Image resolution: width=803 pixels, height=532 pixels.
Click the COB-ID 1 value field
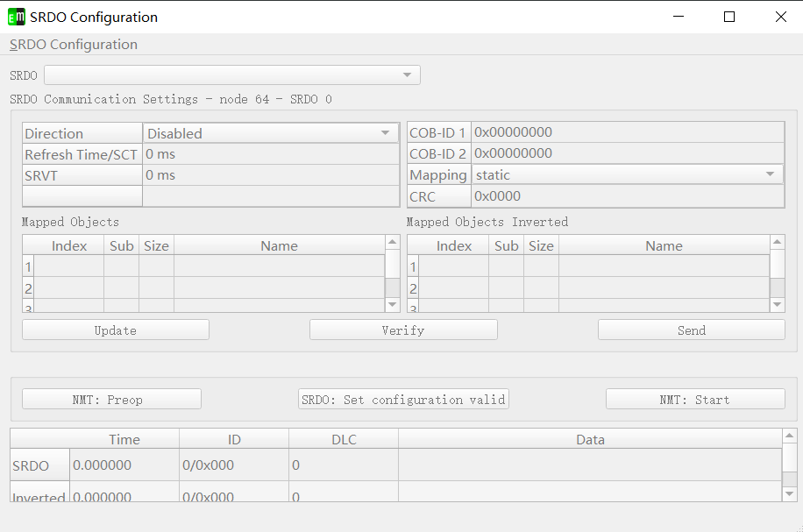click(x=628, y=132)
